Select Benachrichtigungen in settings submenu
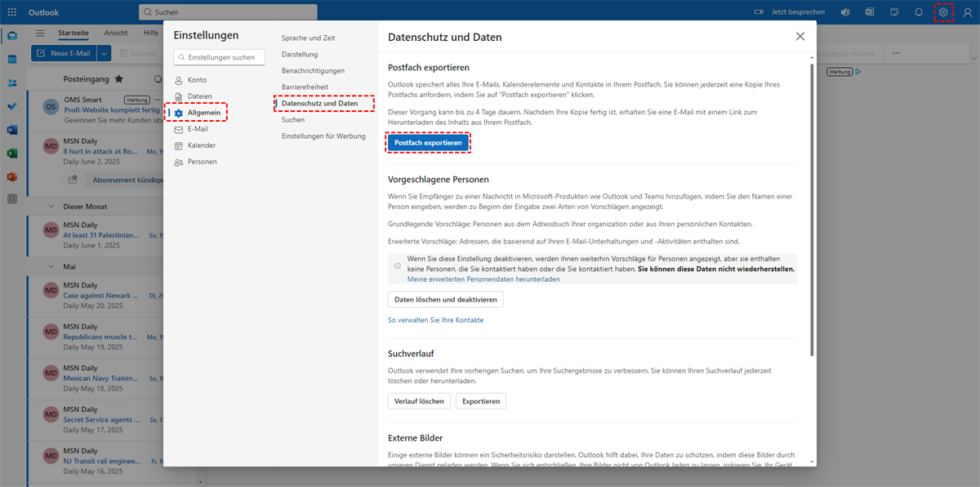 click(x=313, y=71)
